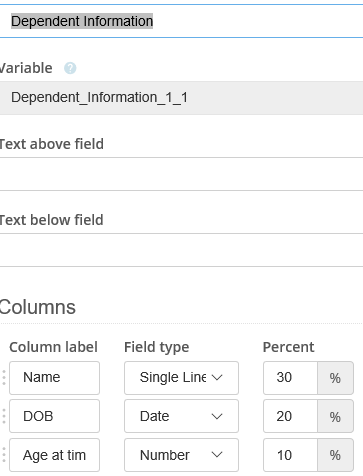Click the 20 percent width field
363x476 pixels.
click(x=290, y=416)
